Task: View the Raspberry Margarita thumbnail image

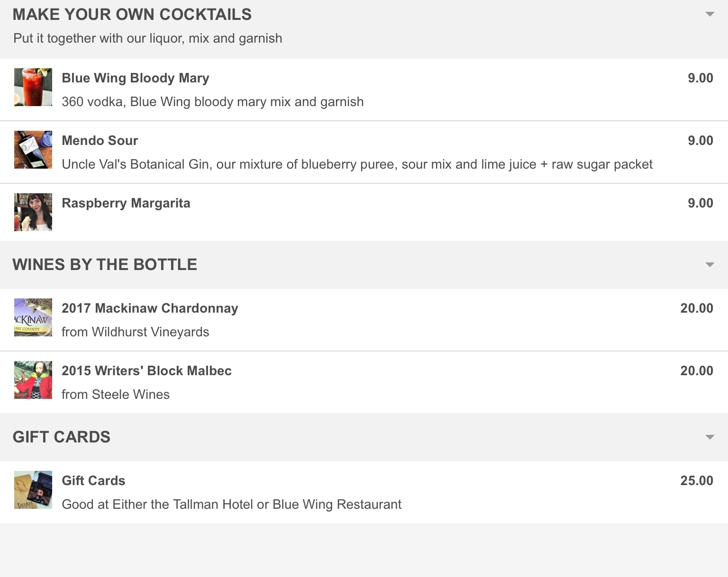Action: click(33, 212)
